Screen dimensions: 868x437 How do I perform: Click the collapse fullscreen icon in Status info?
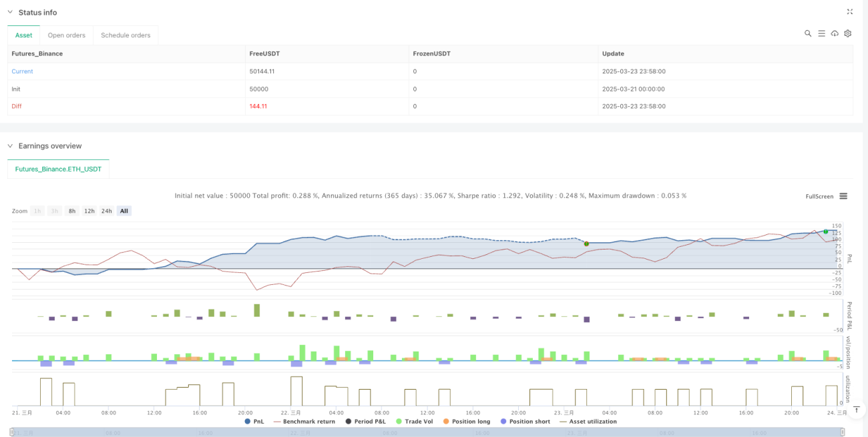849,12
